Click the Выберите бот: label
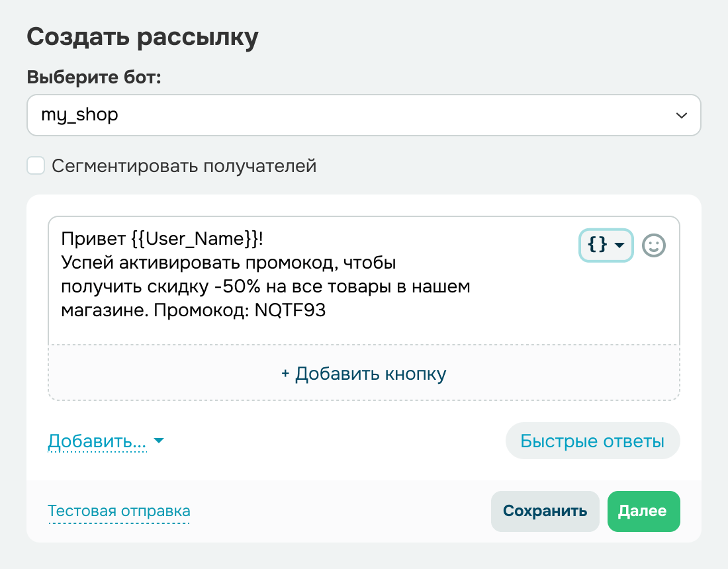The image size is (728, 569). (94, 77)
